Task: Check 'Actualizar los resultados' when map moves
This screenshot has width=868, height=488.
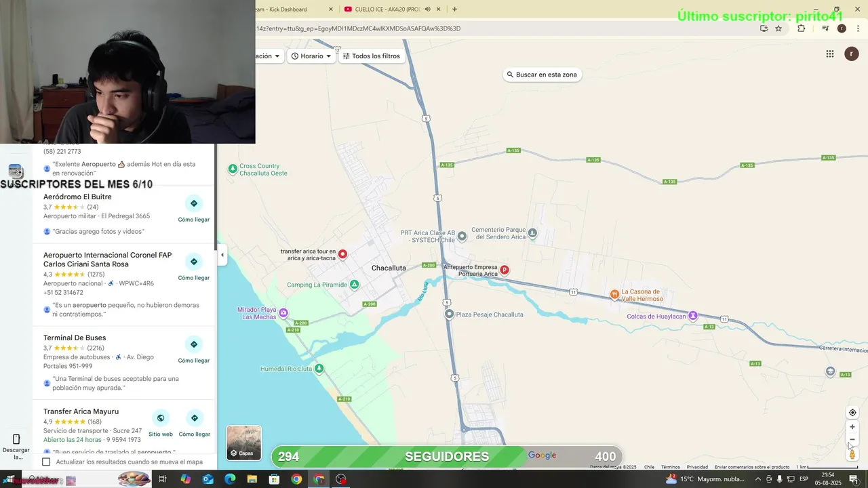Action: pyautogui.click(x=46, y=462)
